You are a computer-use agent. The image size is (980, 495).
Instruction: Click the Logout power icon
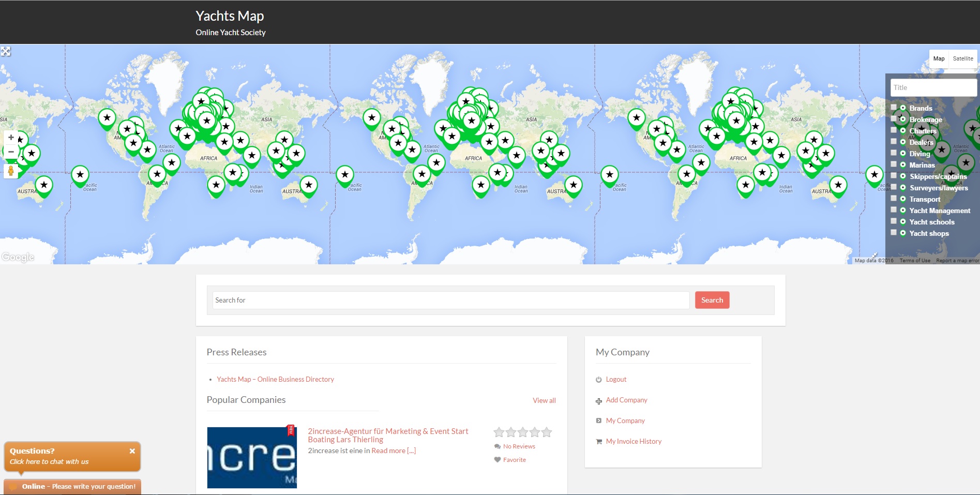[x=598, y=380]
